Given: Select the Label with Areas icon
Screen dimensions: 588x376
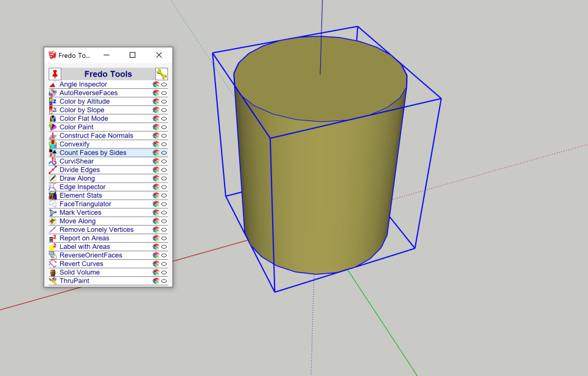Looking at the screenshot, I should click(53, 246).
